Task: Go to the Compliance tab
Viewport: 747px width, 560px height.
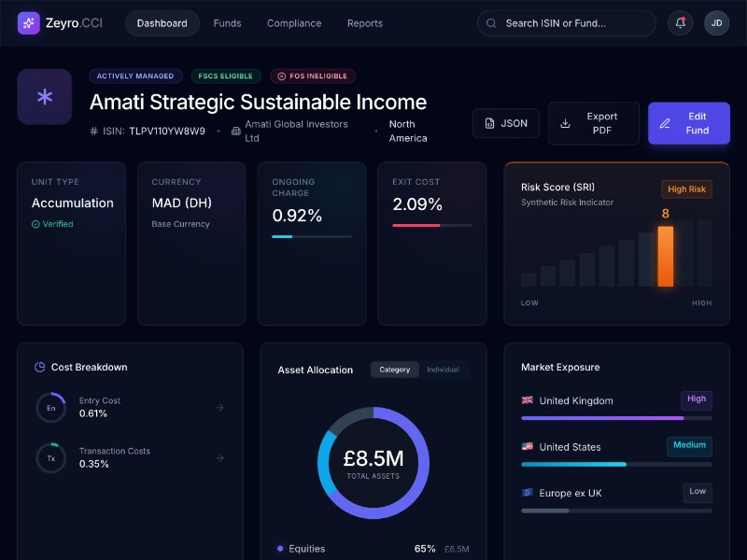Action: (x=294, y=23)
